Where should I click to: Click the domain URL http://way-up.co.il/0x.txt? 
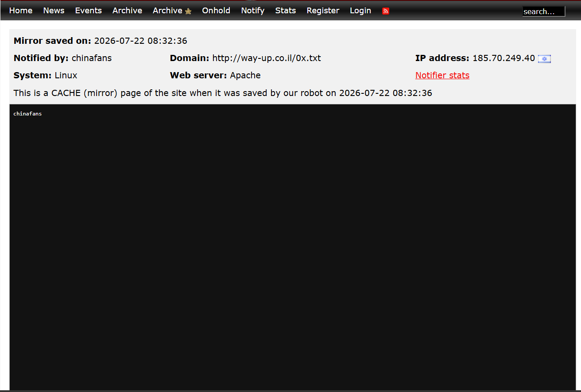pyautogui.click(x=267, y=58)
